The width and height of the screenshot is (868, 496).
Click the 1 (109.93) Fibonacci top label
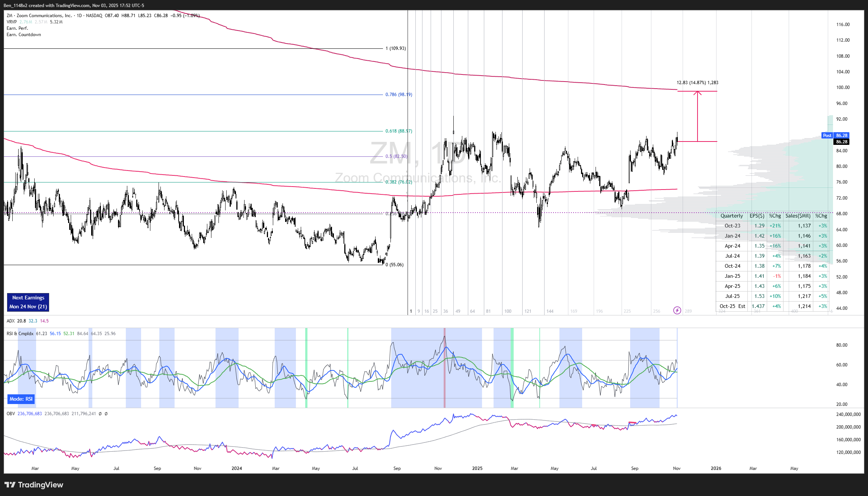tap(396, 48)
